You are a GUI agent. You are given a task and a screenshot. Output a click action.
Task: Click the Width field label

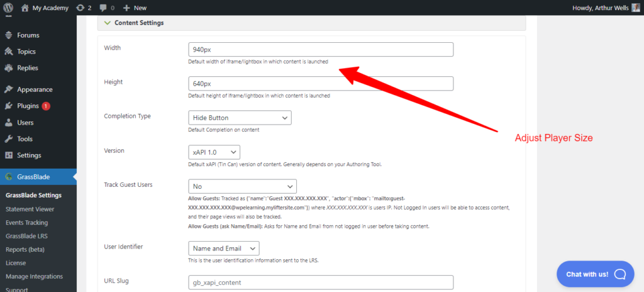113,48
